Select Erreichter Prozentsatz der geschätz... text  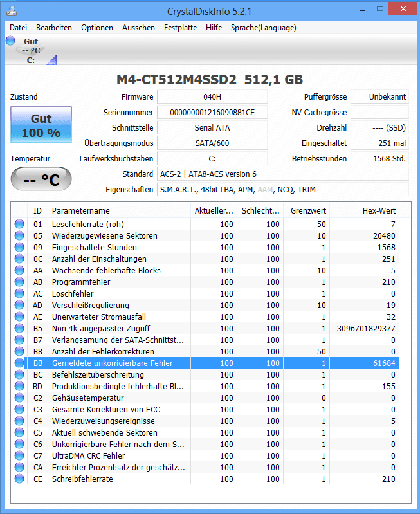coord(118,468)
